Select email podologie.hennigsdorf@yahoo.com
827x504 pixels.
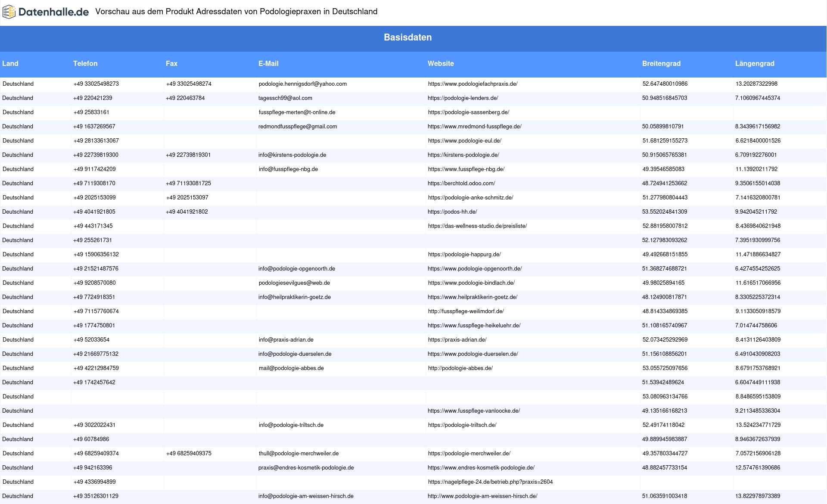[x=303, y=84]
